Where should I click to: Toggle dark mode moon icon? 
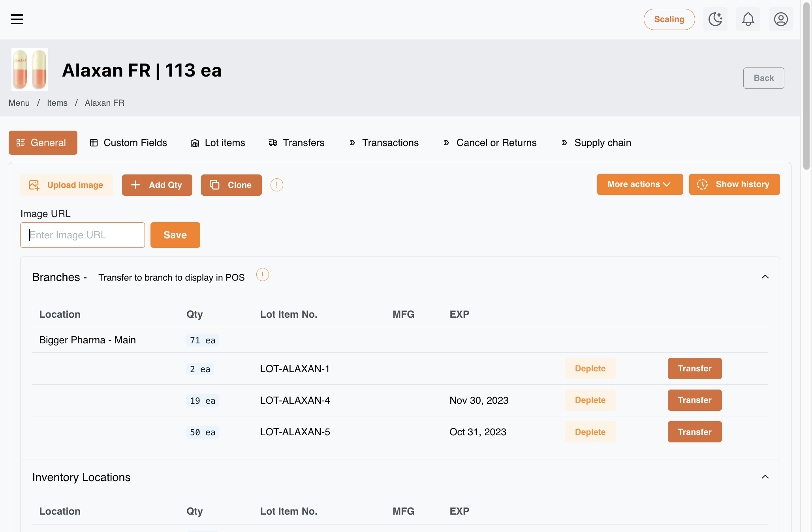point(715,19)
